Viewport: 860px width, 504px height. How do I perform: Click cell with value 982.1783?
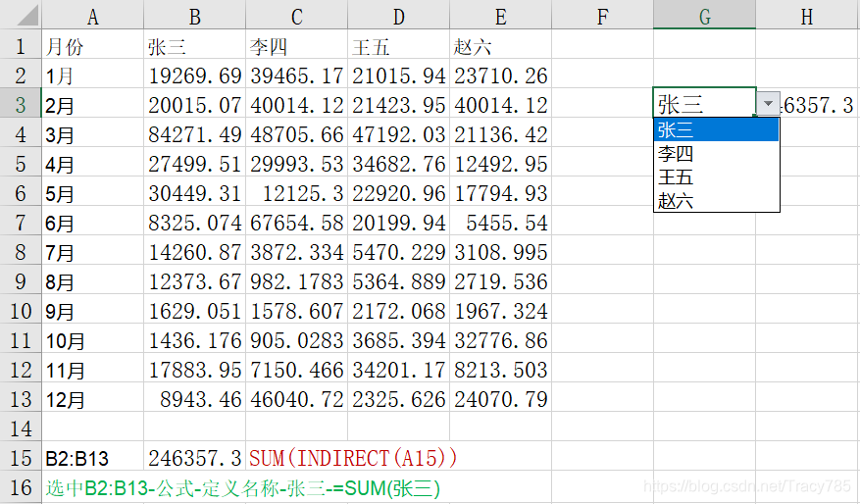pos(297,280)
